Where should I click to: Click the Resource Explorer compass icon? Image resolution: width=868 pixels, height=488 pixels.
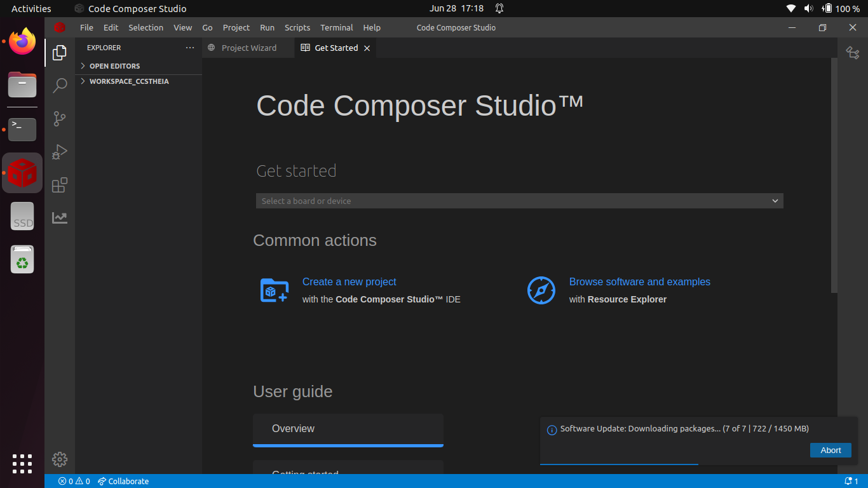[541, 290]
